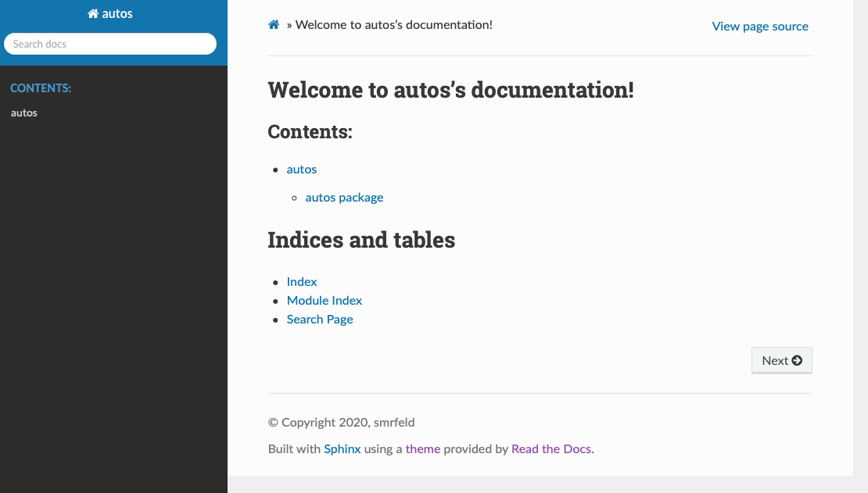
Task: Open the autos package link
Action: point(344,198)
